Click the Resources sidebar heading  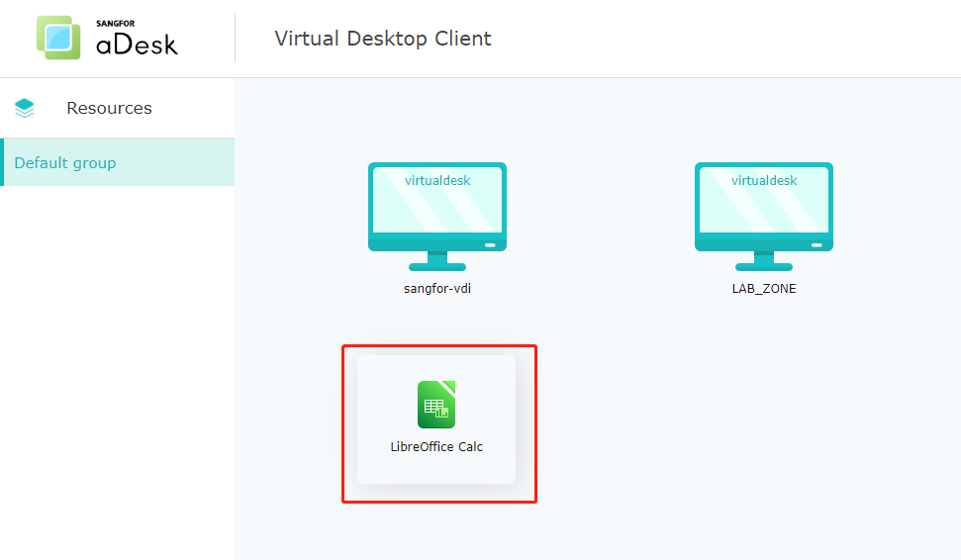tap(109, 108)
